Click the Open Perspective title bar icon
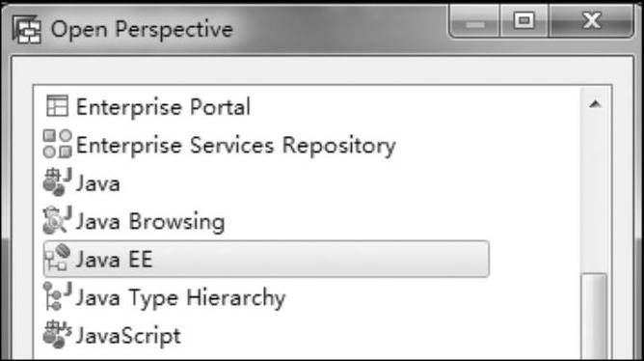This screenshot has width=644, height=361. pos(27,29)
